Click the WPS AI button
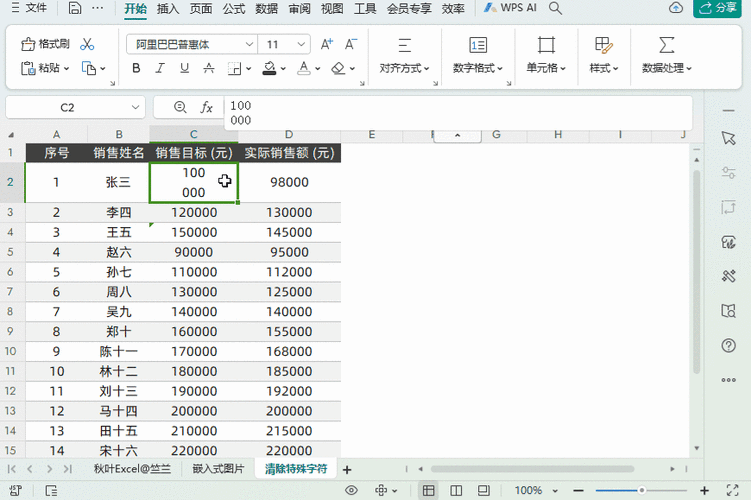751x500 pixels. click(x=511, y=8)
